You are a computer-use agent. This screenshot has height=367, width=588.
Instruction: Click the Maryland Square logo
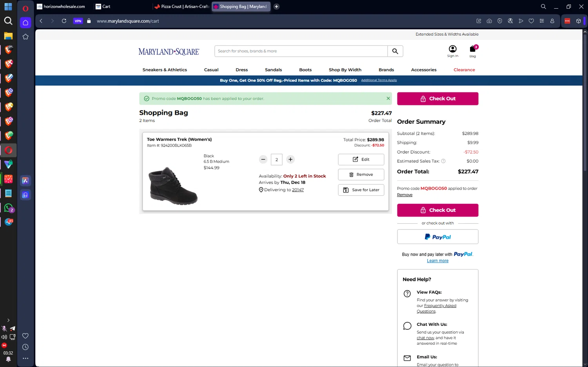tap(169, 52)
